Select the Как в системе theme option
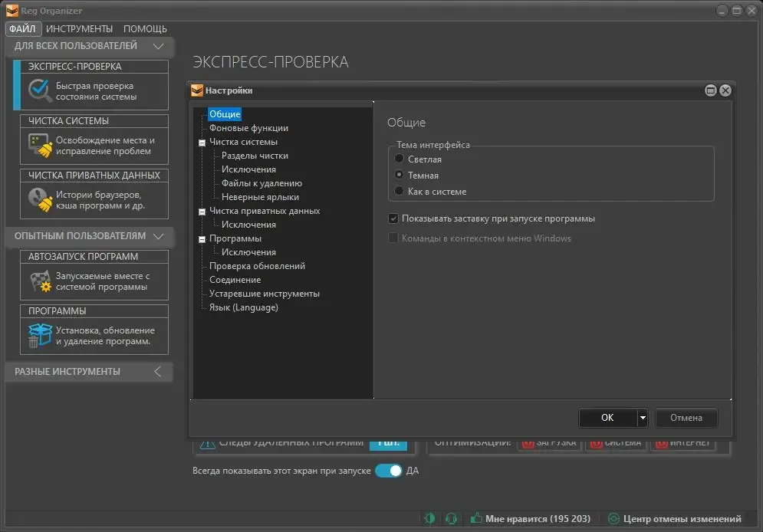763x532 pixels. pos(399,191)
